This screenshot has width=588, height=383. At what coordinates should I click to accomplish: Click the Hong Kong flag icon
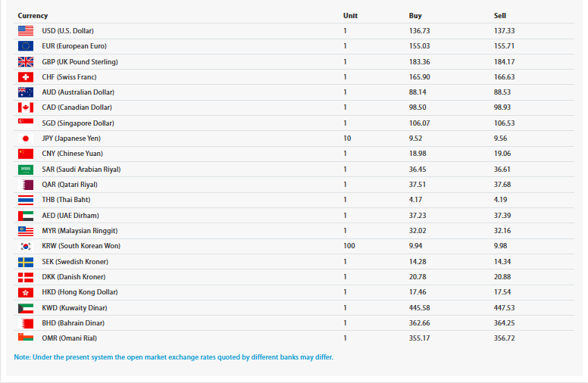tap(26, 292)
